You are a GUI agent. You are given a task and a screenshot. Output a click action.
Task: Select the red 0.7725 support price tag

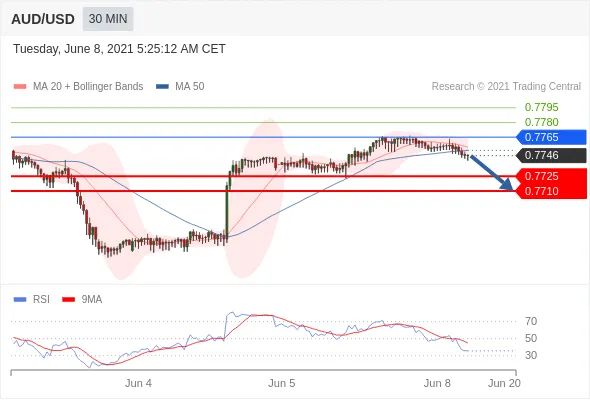coord(551,176)
